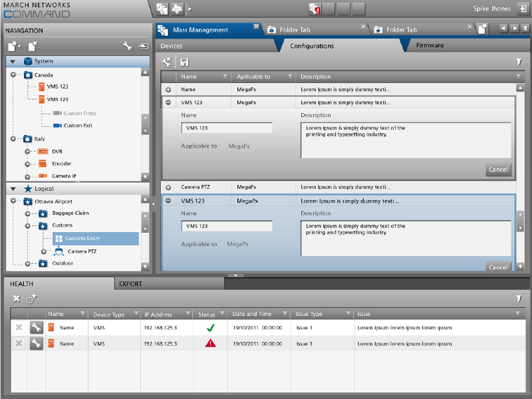This screenshot has width=532, height=399.
Task: Click the filter funnel icon in Health panel
Action: coord(519,299)
